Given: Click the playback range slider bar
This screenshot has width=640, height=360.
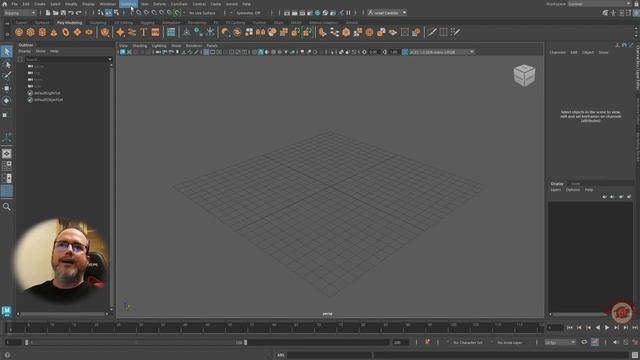Looking at the screenshot, I should tap(136, 342).
